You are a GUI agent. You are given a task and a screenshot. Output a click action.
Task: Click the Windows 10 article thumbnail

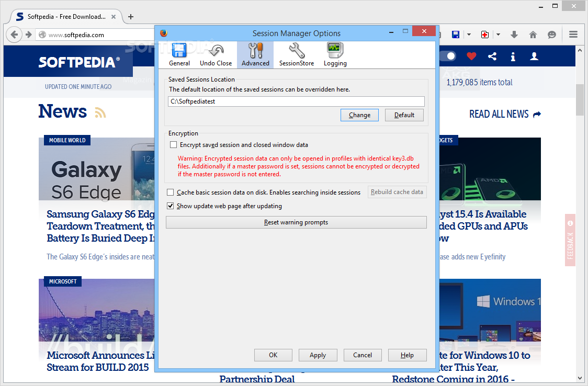tap(490, 310)
